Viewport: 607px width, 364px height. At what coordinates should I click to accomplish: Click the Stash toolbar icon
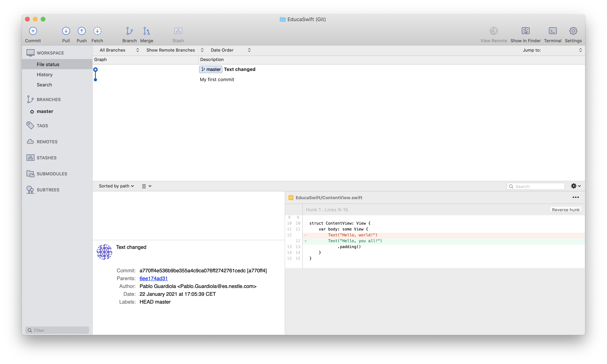click(x=178, y=31)
